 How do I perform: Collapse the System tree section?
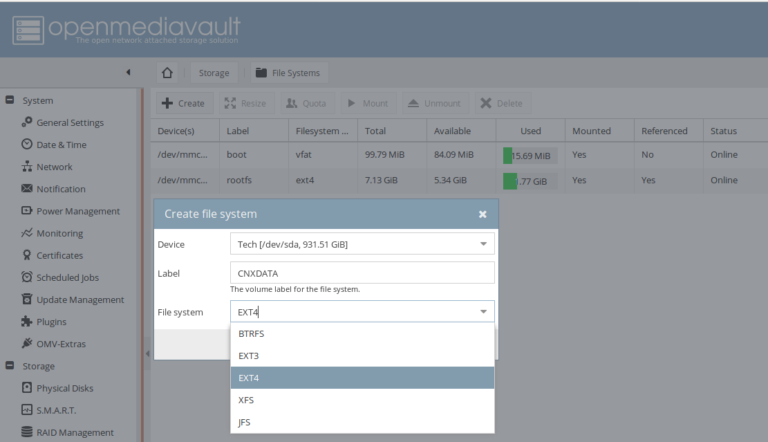click(10, 100)
